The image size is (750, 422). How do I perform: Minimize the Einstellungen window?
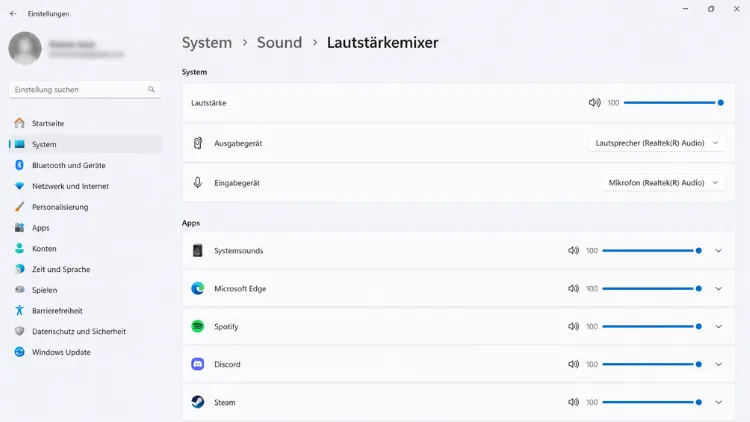click(685, 9)
